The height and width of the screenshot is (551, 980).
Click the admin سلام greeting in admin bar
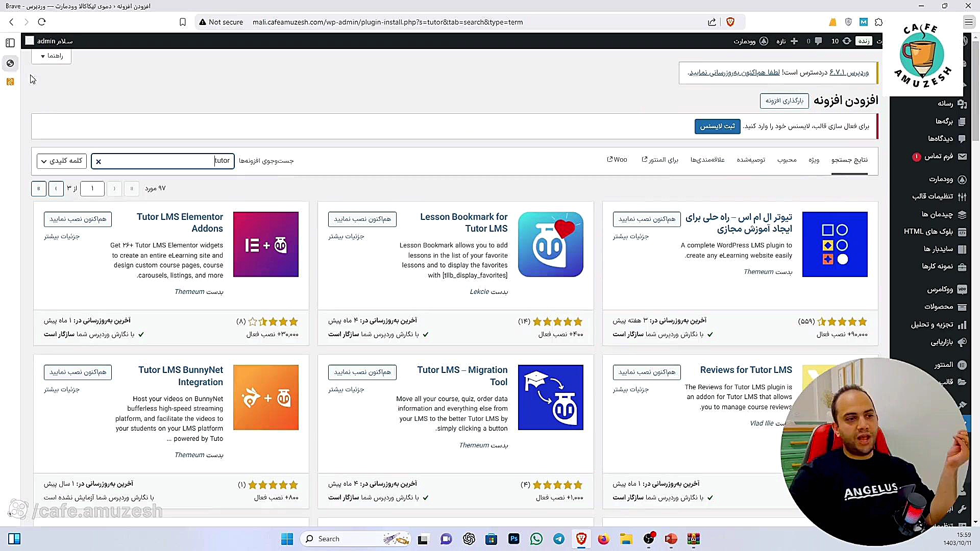tap(50, 41)
